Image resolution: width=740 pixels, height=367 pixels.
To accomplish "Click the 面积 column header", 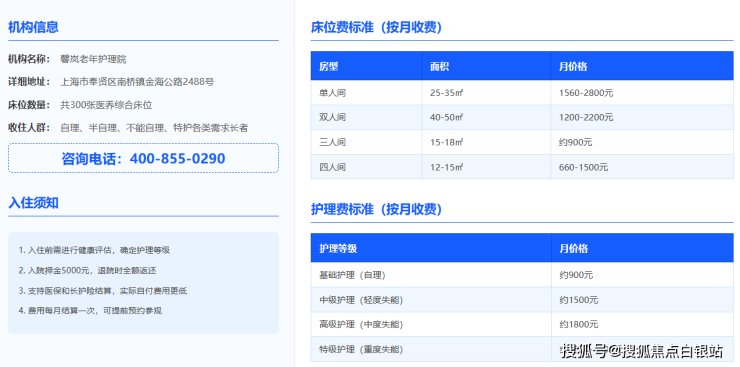I will 487,67.
